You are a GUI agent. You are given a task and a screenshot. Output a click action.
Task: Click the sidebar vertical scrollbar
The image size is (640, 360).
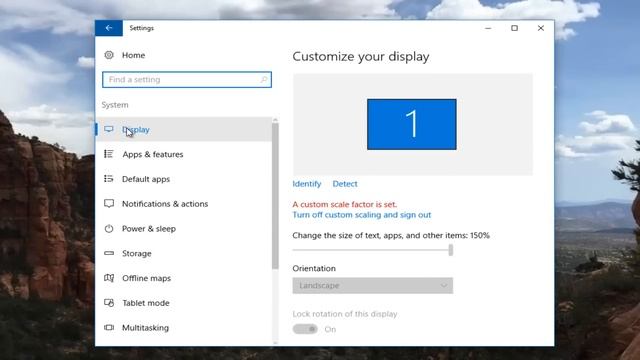(275, 196)
